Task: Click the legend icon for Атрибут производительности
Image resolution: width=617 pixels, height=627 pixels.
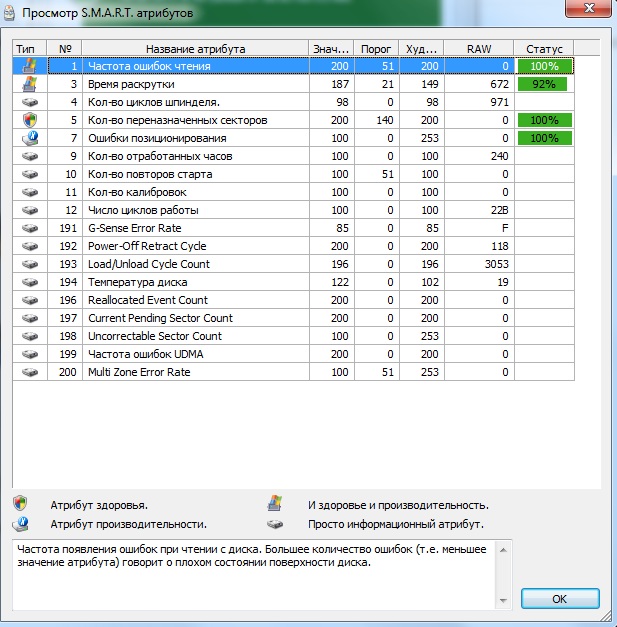Action: (20, 523)
